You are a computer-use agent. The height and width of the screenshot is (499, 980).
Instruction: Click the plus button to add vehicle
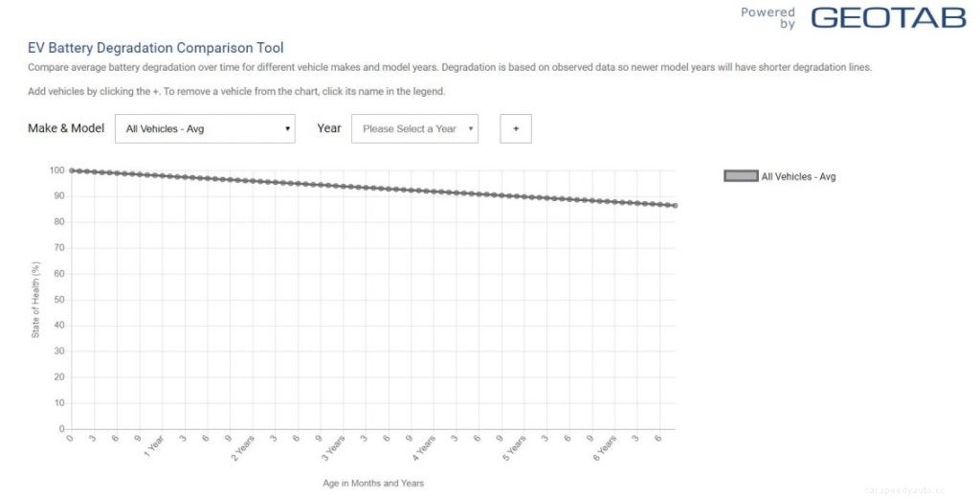coord(516,128)
